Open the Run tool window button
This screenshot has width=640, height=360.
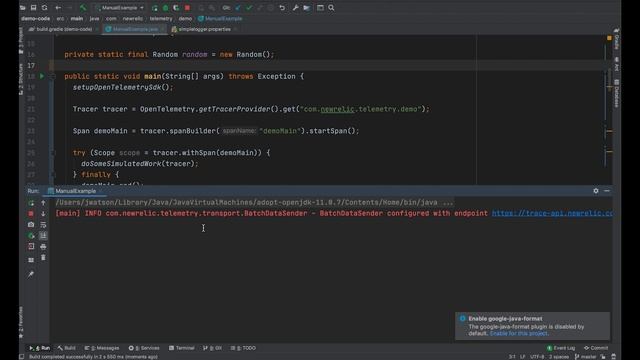tap(40, 348)
